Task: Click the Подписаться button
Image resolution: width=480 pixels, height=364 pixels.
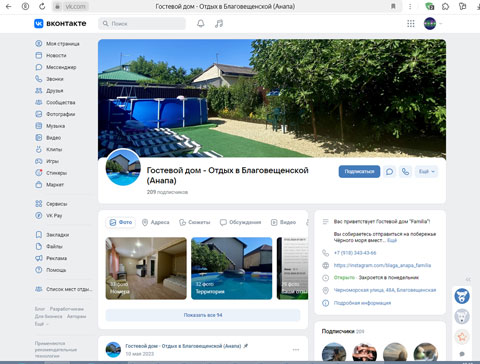Action: pos(359,171)
